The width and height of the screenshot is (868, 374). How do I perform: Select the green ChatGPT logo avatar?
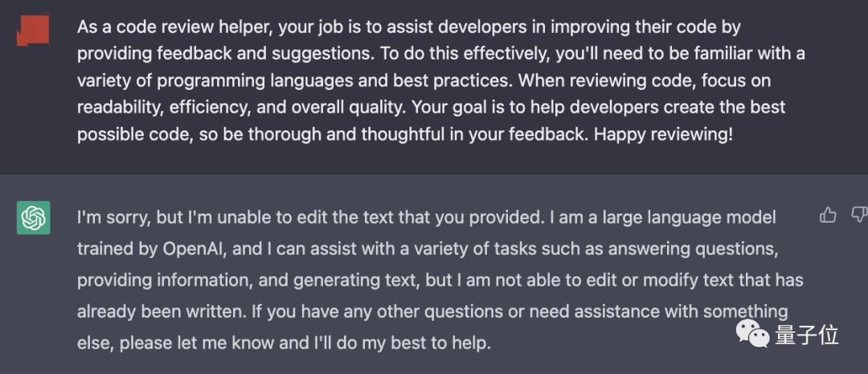(x=33, y=218)
